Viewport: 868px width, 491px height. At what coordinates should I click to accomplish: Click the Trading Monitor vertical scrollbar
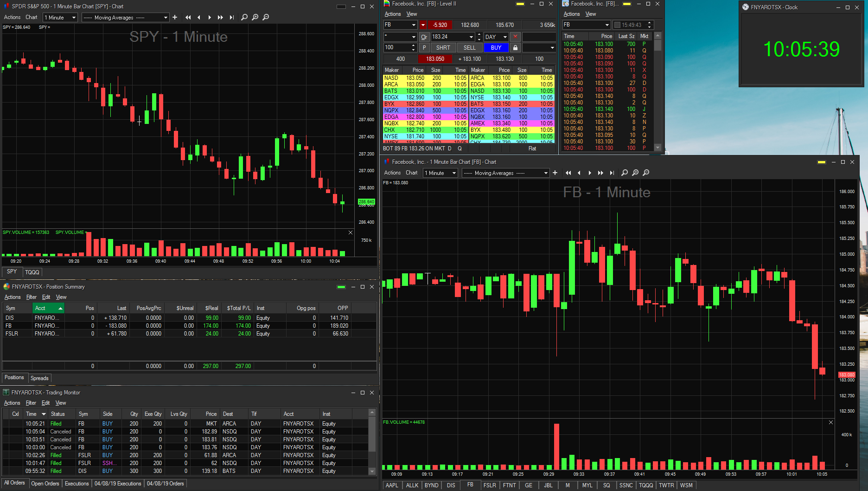[372, 442]
